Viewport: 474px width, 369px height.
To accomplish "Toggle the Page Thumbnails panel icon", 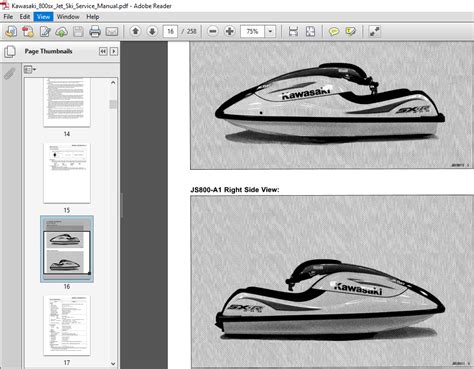I will [x=10, y=52].
